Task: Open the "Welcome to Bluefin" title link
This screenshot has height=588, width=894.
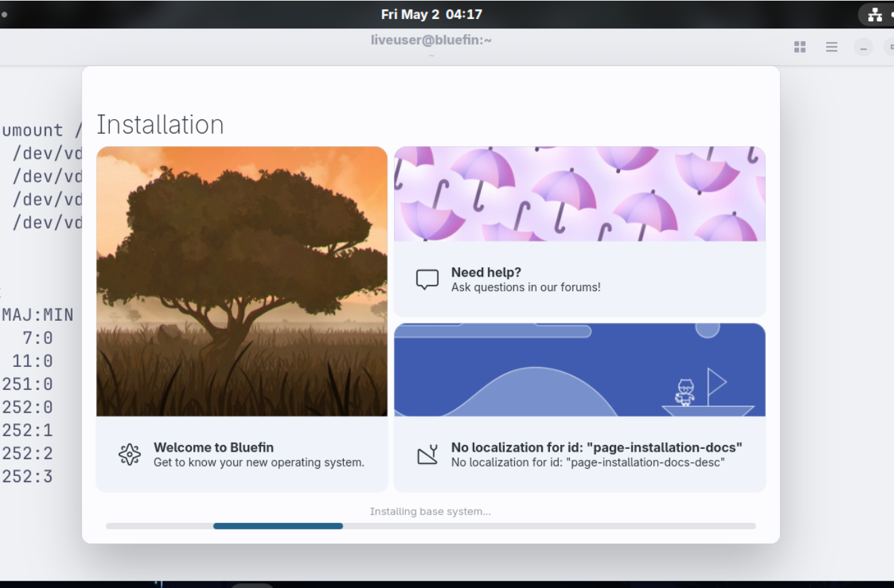Action: [x=214, y=447]
